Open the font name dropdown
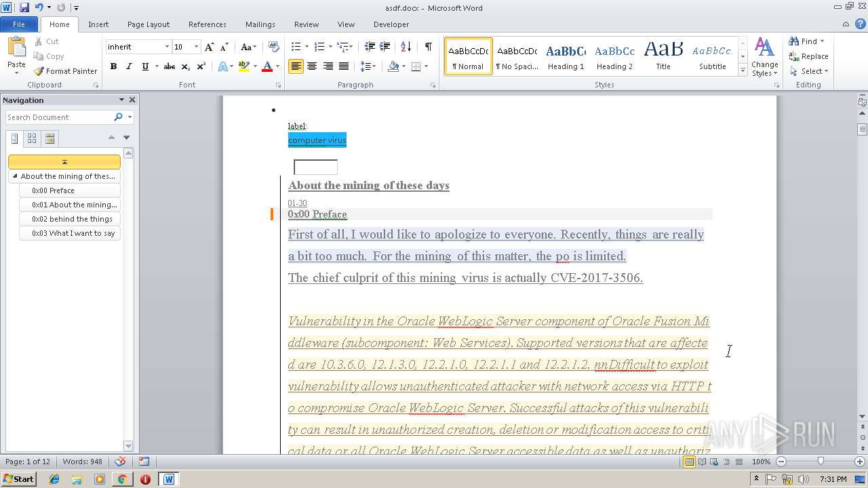The image size is (868, 488). pos(167,47)
